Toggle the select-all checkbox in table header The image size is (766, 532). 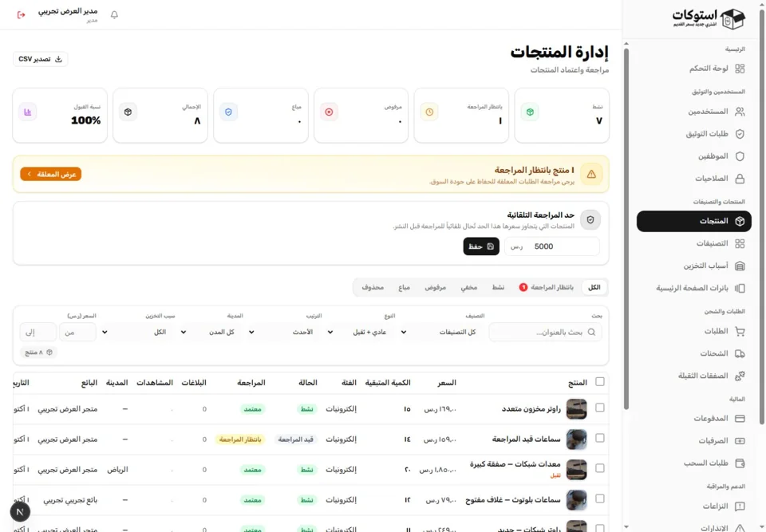[x=600, y=381]
